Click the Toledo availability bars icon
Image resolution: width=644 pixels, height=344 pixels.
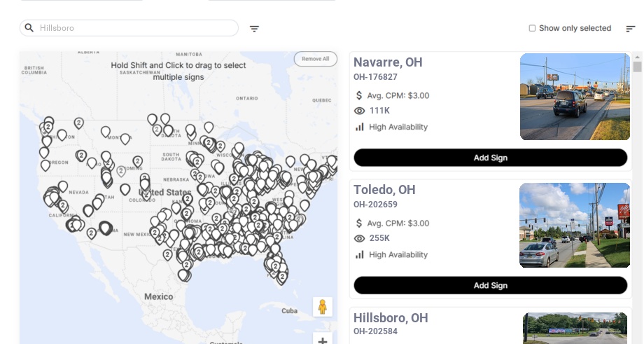360,254
